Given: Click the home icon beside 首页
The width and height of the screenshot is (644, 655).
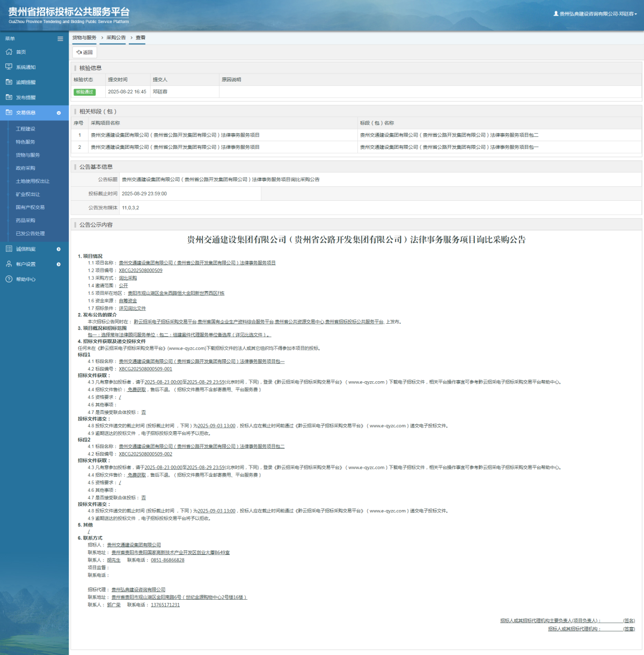Looking at the screenshot, I should coord(9,52).
